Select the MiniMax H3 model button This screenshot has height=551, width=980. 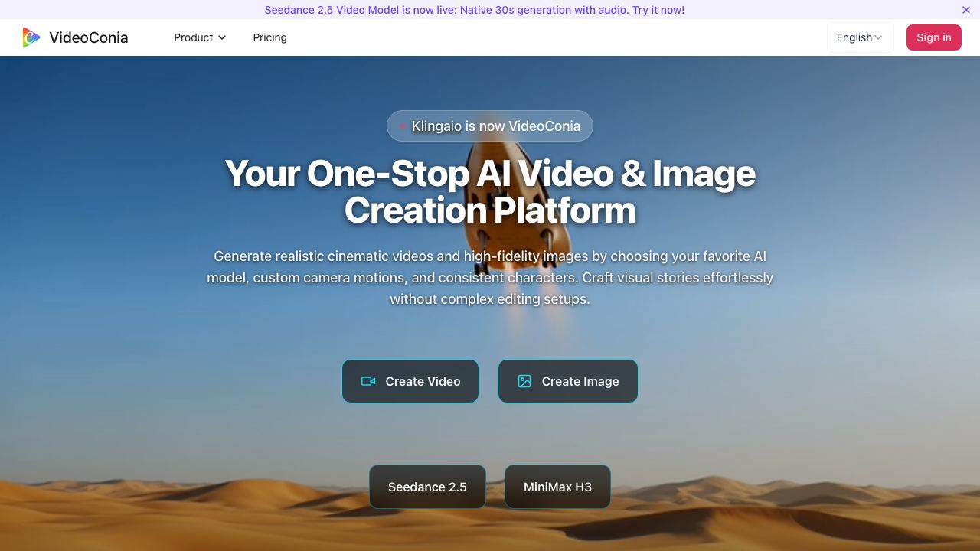tap(557, 487)
